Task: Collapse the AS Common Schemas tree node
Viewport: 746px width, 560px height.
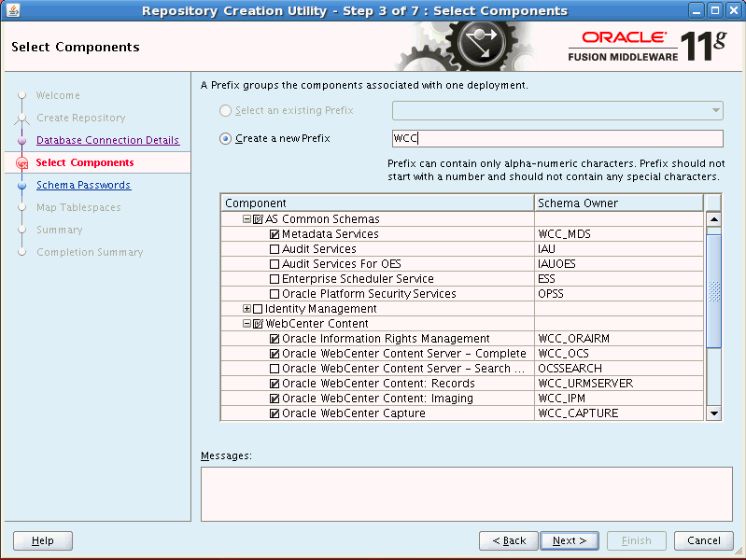Action: pos(246,218)
